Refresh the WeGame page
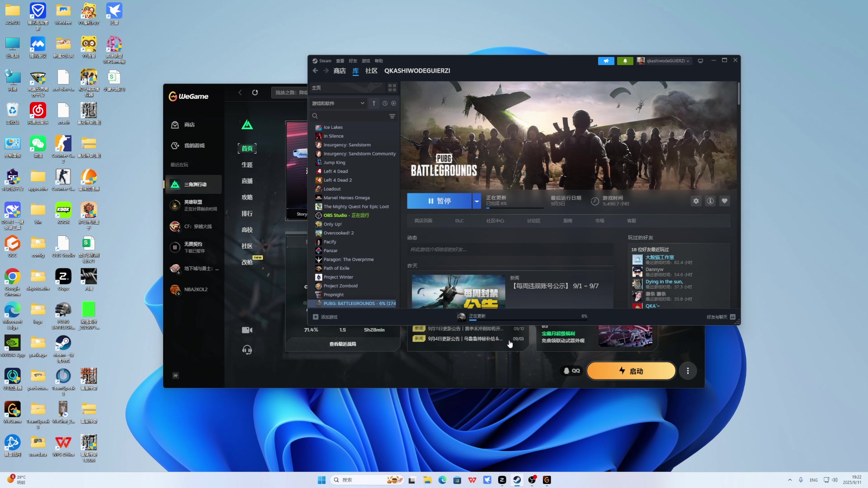868x488 pixels. click(255, 93)
